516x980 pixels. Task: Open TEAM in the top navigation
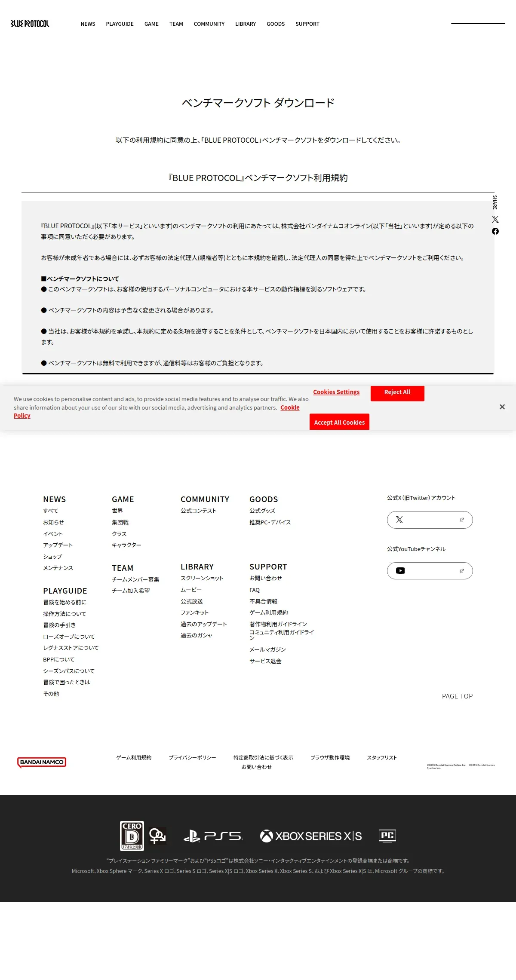pyautogui.click(x=176, y=24)
